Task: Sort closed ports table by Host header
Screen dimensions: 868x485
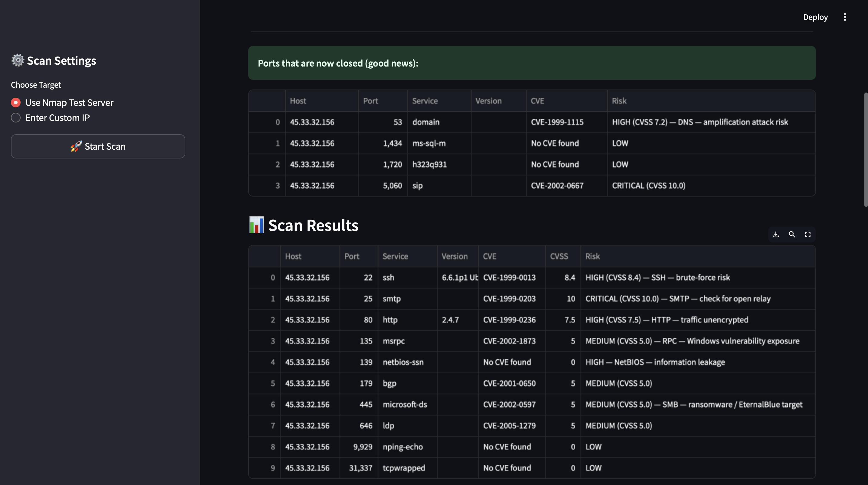Action: [322, 101]
